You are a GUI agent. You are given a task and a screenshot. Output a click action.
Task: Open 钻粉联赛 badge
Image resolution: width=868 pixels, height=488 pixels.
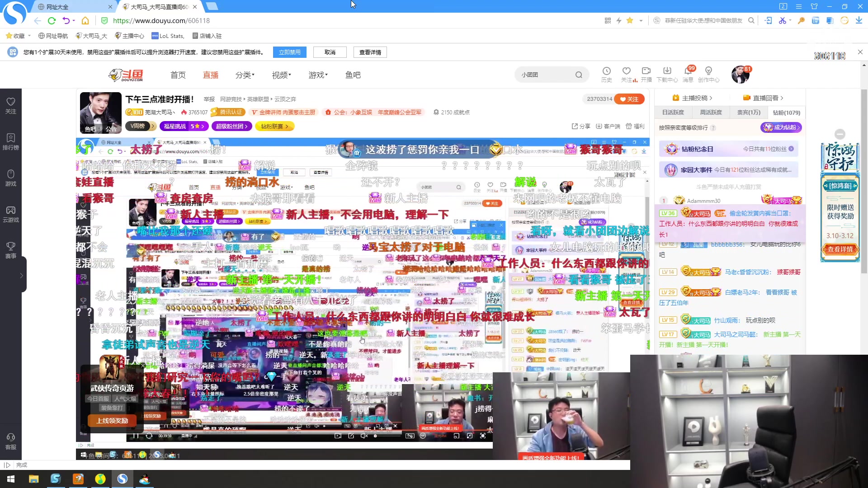coord(275,127)
